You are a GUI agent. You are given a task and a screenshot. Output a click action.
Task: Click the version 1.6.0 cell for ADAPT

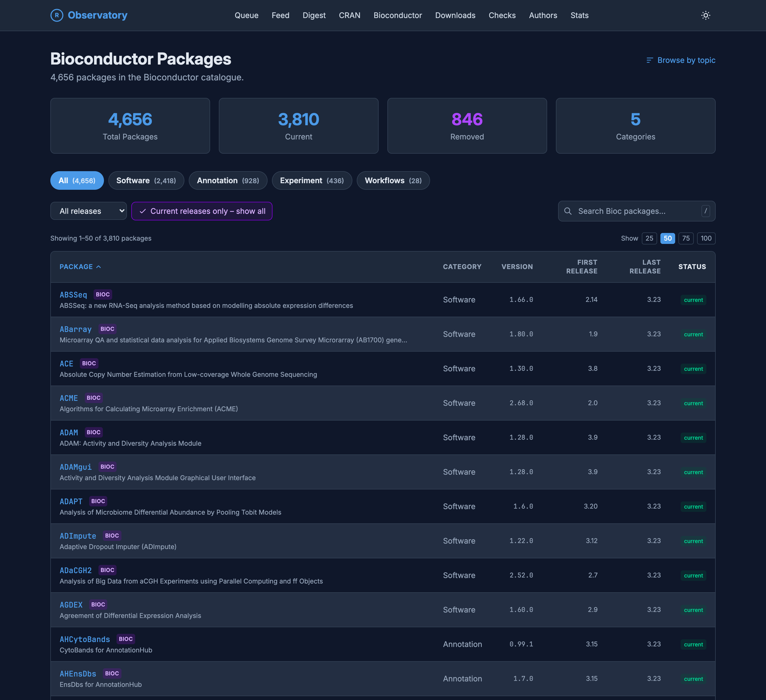click(x=523, y=506)
